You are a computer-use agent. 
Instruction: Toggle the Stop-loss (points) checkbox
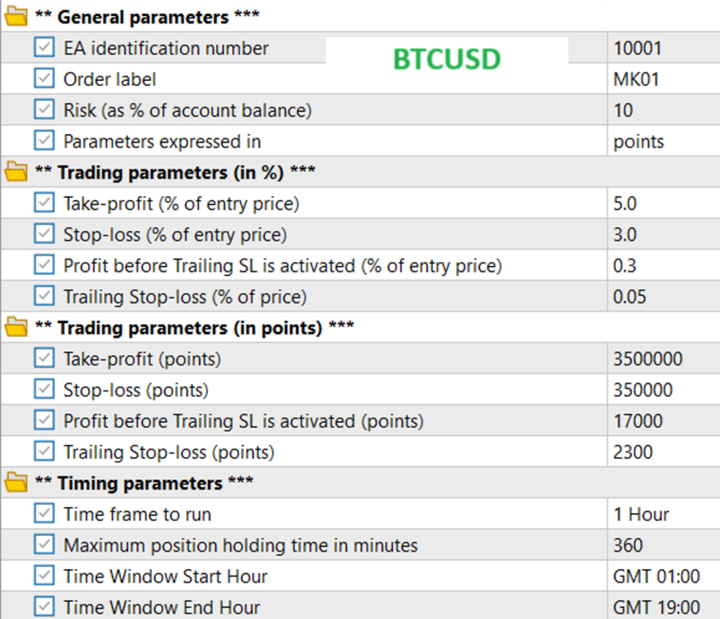[x=44, y=390]
